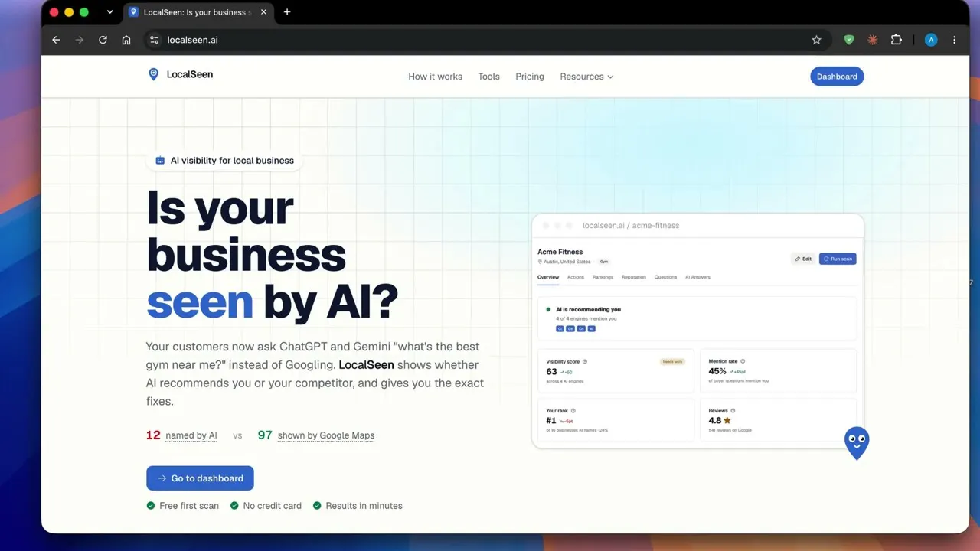Open the How it works page
This screenshot has width=980, height=551.
click(435, 77)
